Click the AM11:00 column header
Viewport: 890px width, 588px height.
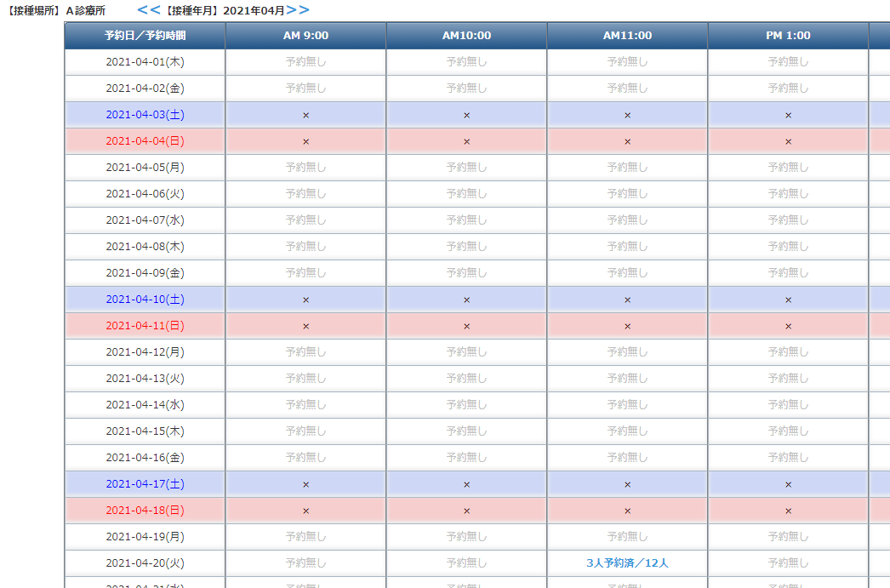tap(627, 36)
